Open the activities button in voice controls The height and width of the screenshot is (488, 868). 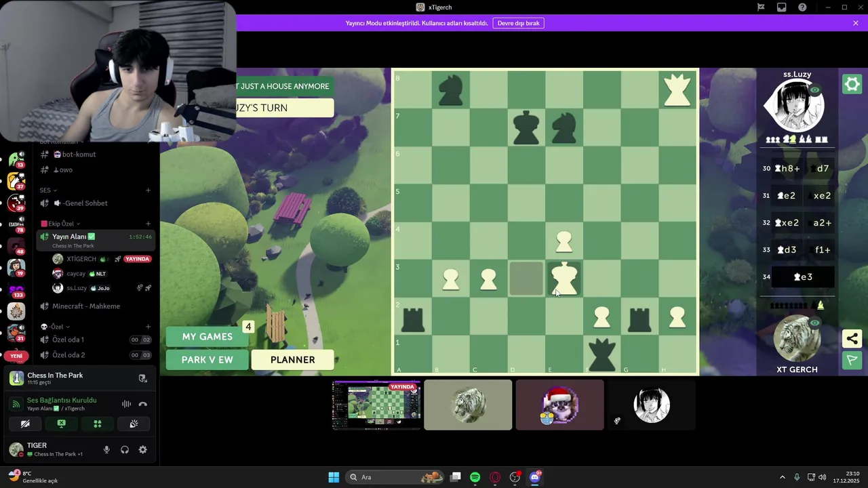tap(98, 424)
